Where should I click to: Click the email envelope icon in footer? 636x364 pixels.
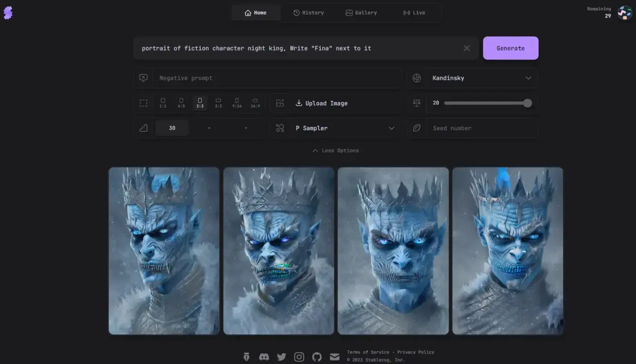pos(334,357)
